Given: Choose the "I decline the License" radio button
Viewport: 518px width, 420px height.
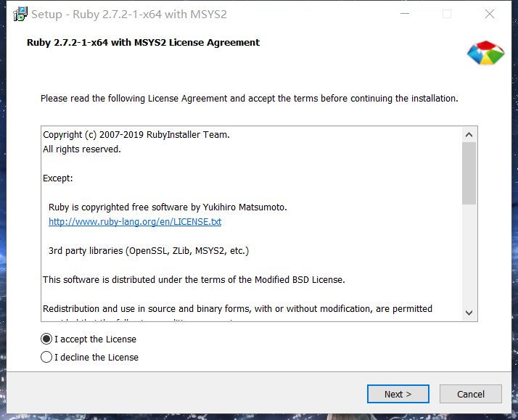Looking at the screenshot, I should pos(46,357).
